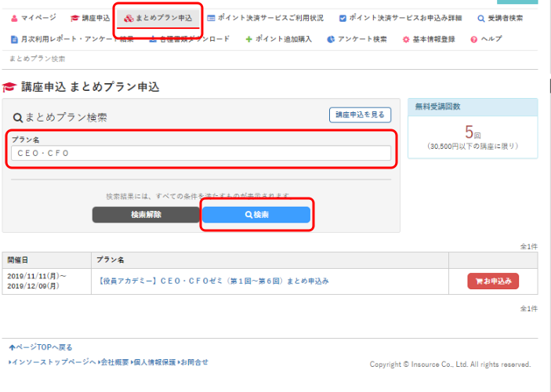The height and width of the screenshot is (392, 551).
Task: Click the アンケート検索 pie chart icon
Action: pos(331,38)
